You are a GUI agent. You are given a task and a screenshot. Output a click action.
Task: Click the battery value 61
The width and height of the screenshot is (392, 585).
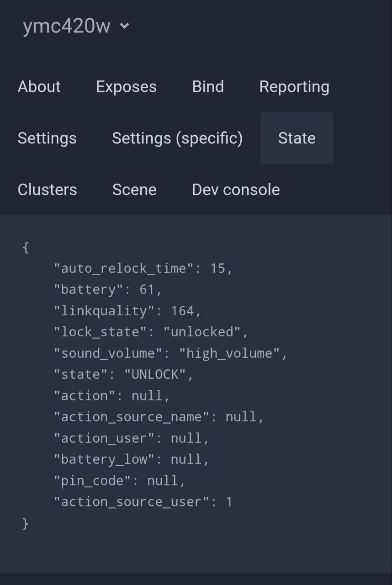click(x=147, y=289)
